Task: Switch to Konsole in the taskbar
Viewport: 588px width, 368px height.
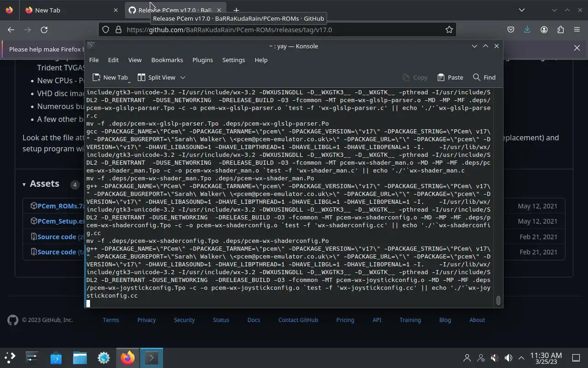Action: [152, 357]
